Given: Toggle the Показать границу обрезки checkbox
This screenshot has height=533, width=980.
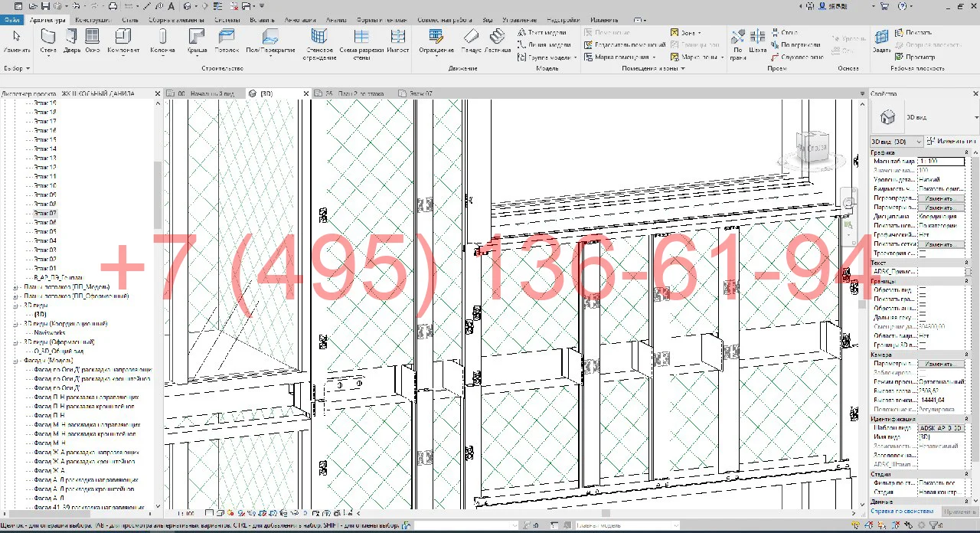Looking at the screenshot, I should pos(923,299).
